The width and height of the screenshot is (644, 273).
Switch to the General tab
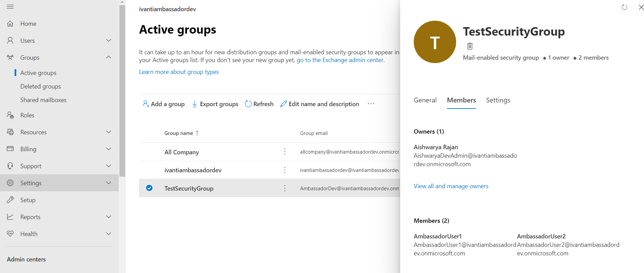coord(425,100)
